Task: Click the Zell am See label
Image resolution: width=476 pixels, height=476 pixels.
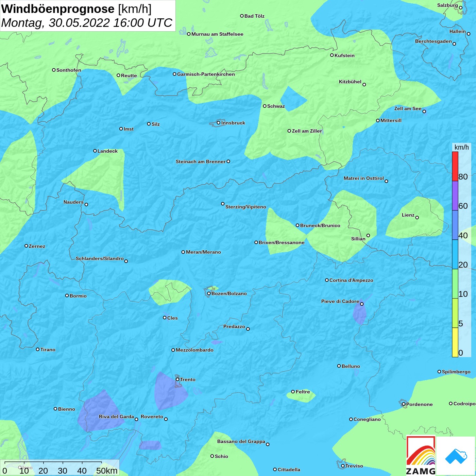Action: tap(408, 108)
